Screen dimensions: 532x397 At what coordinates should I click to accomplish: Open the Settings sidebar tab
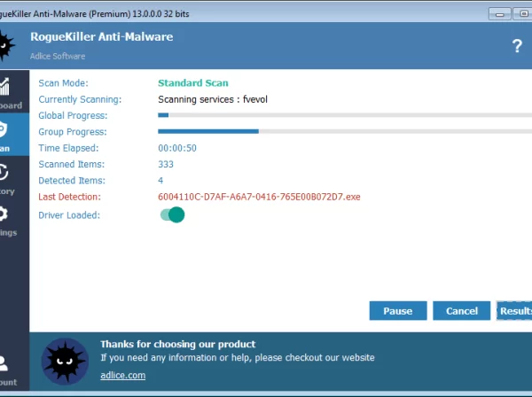tap(14, 220)
